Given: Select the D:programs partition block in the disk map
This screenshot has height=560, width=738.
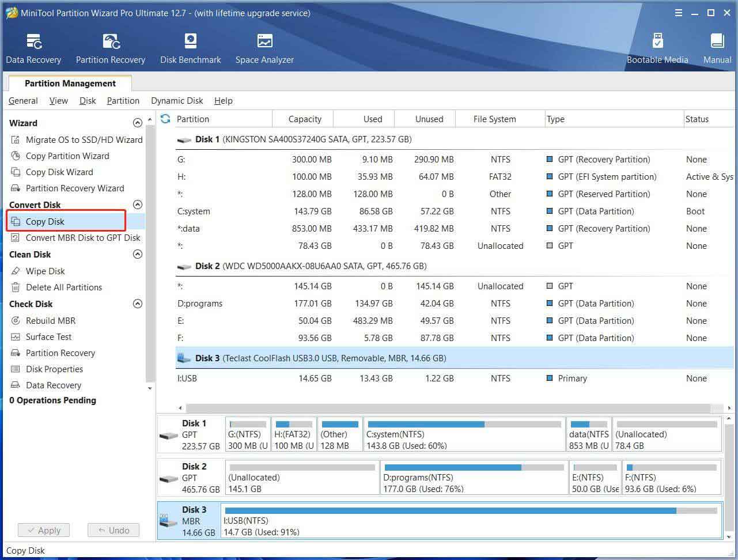Looking at the screenshot, I should coord(474,478).
